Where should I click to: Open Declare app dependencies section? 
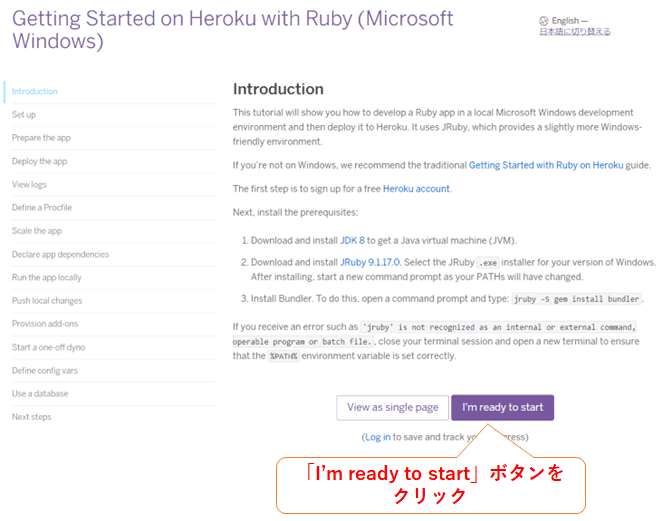60,254
